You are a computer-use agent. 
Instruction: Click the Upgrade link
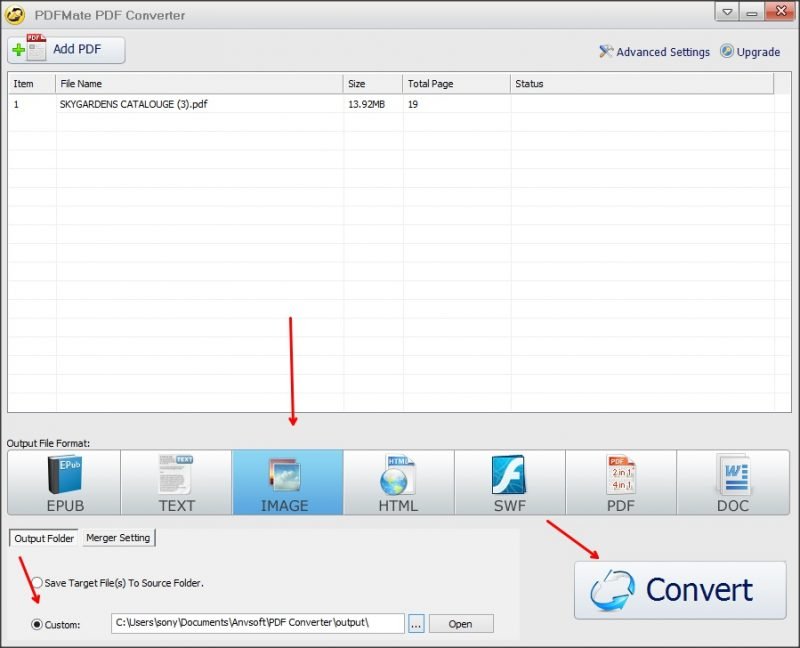coord(750,52)
